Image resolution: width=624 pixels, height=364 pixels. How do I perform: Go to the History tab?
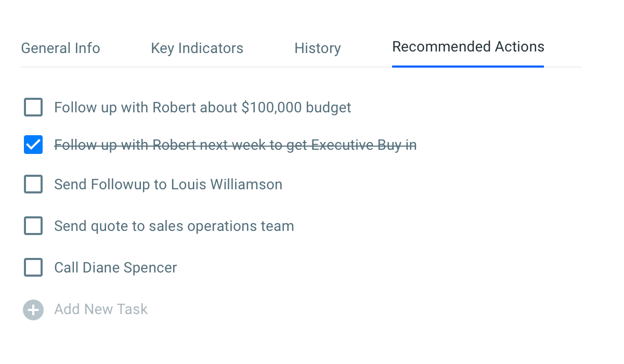click(x=317, y=48)
